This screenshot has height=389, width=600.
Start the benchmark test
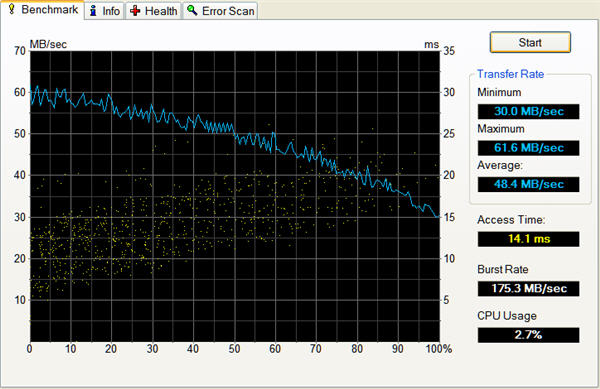pyautogui.click(x=530, y=42)
